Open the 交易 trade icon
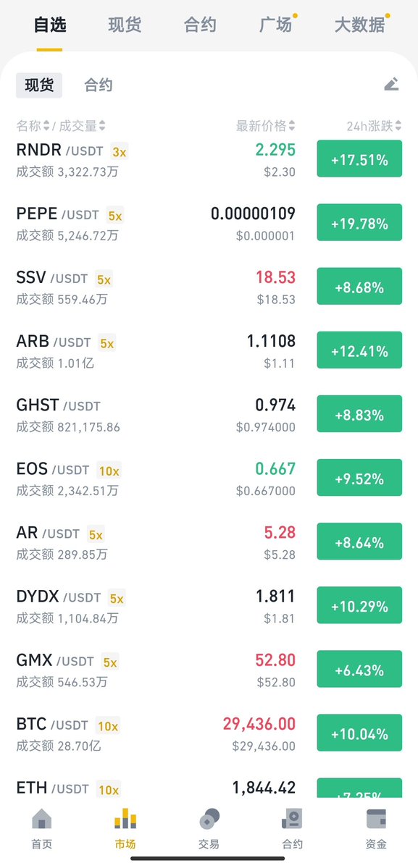Image resolution: width=418 pixels, height=868 pixels. tap(209, 819)
